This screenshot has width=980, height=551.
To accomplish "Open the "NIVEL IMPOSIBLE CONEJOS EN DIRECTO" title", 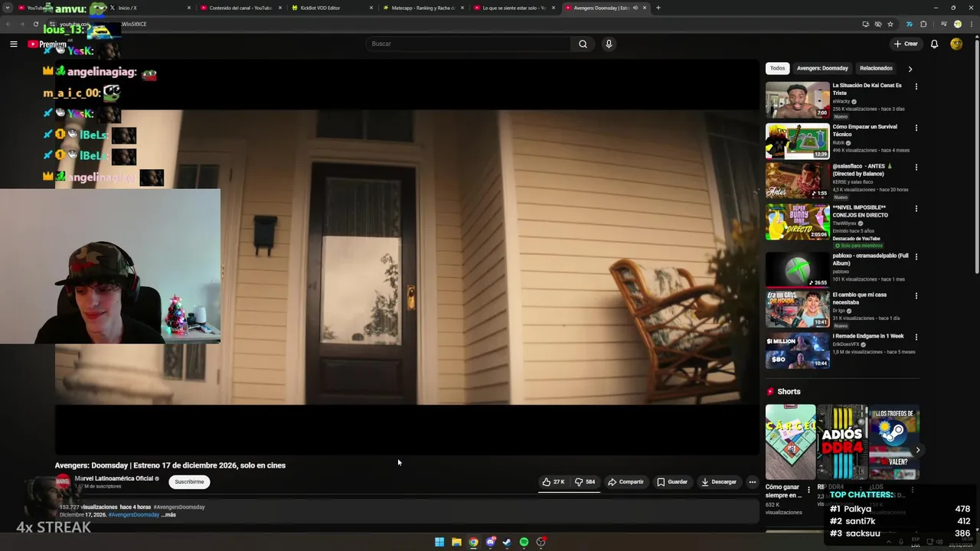I will point(861,211).
